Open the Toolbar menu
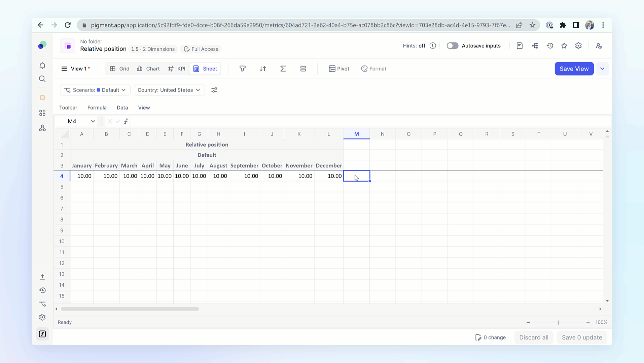Image resolution: width=644 pixels, height=363 pixels. 68,108
